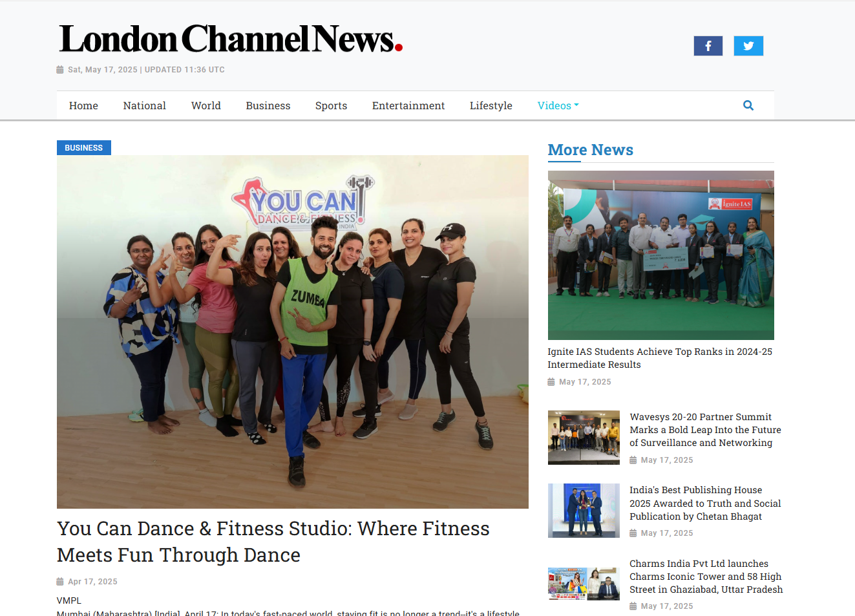Open Wavesys 20-20 Partner Summit article link
The height and width of the screenshot is (616, 855).
click(706, 430)
